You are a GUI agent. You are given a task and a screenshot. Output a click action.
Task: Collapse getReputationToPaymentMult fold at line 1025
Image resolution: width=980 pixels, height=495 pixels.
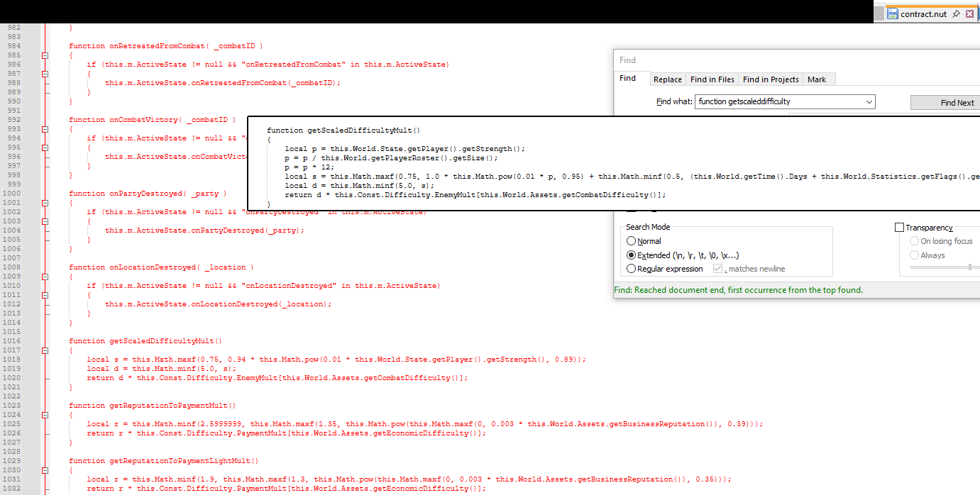click(44, 415)
